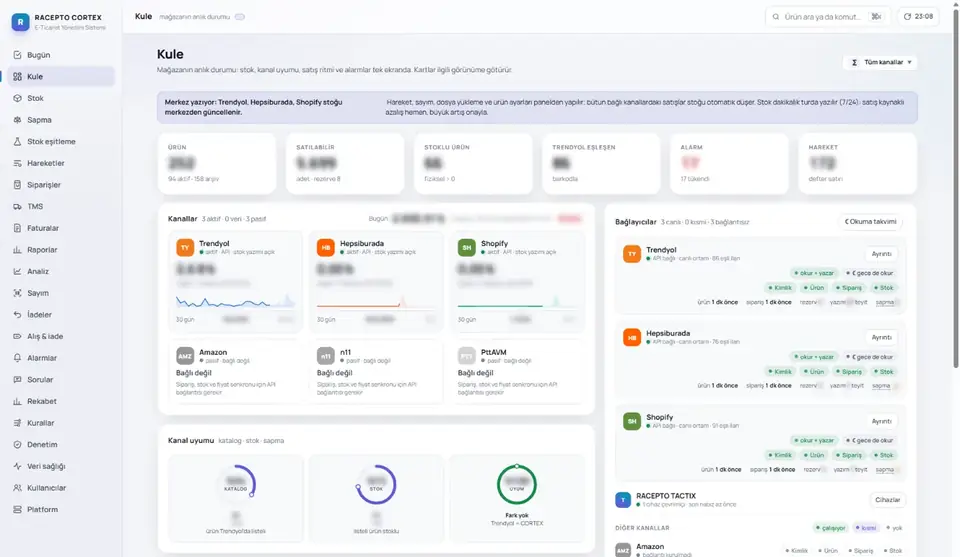The width and height of the screenshot is (960, 557).
Task: Click the Veri sağlığı pulse icon
Action: [x=17, y=466]
